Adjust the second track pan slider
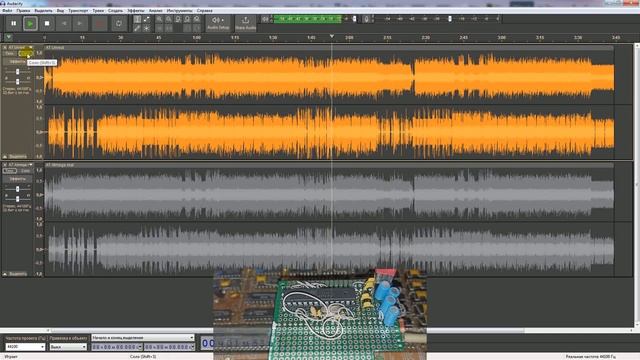The width and height of the screenshot is (640, 360). 17,199
